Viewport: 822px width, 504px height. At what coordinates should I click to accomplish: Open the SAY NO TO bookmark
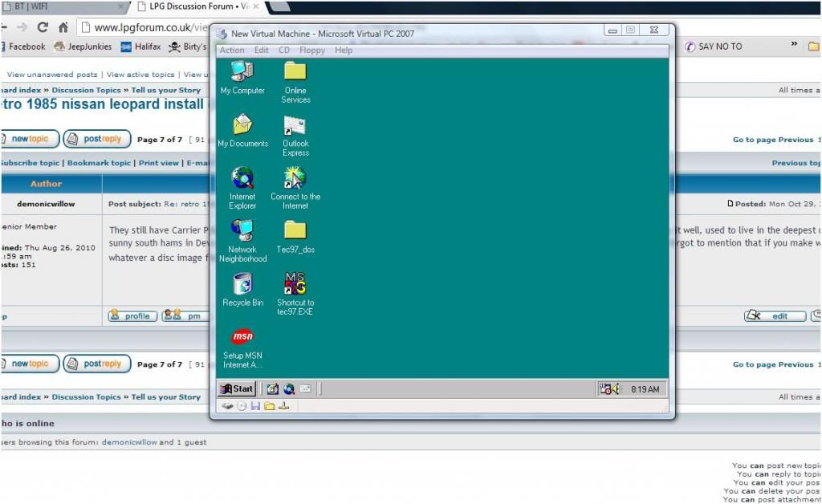714,47
